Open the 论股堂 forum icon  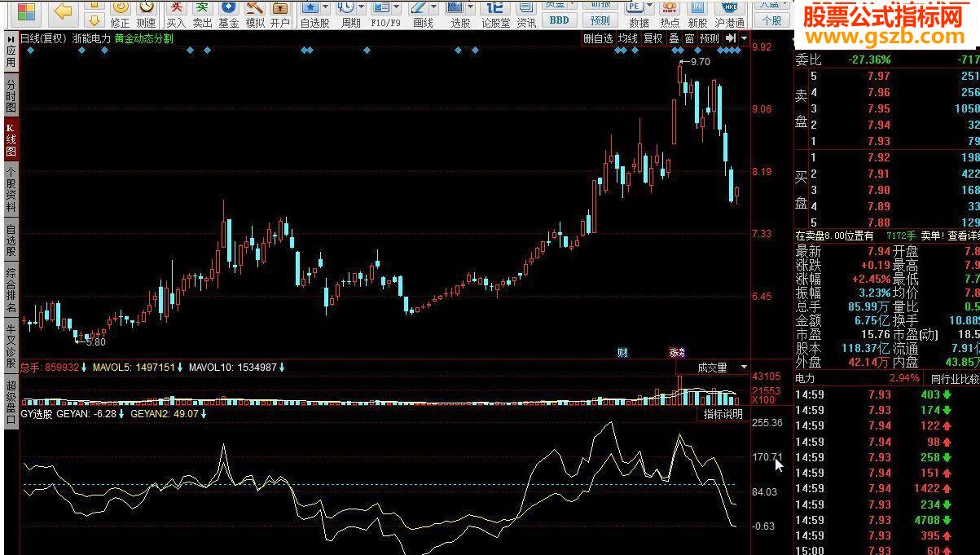point(495,14)
